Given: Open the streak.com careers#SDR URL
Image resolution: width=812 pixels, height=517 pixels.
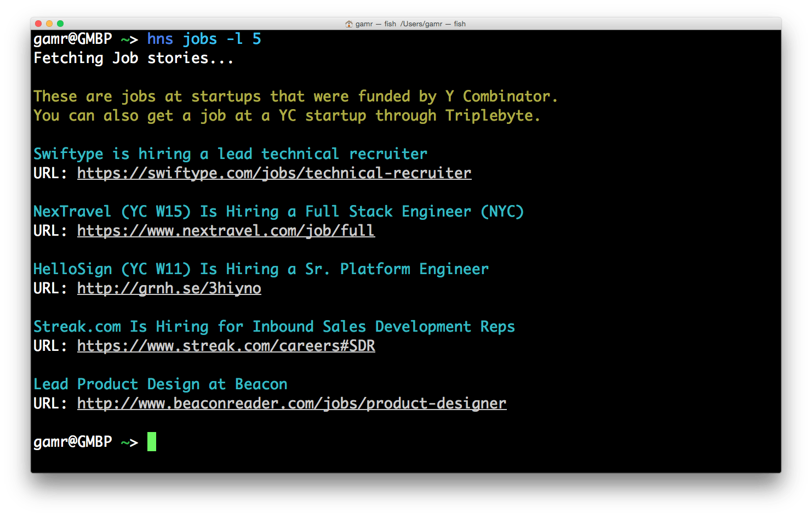Looking at the screenshot, I should (226, 346).
